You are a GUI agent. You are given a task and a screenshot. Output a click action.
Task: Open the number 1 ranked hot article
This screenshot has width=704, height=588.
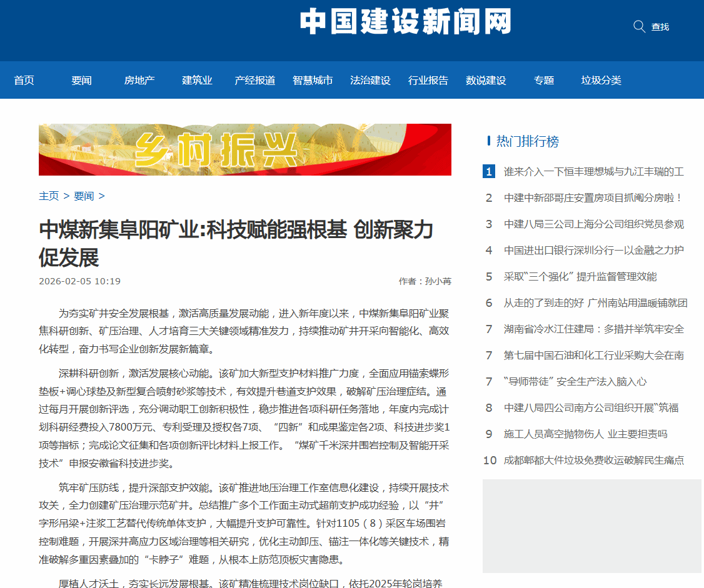click(x=593, y=172)
